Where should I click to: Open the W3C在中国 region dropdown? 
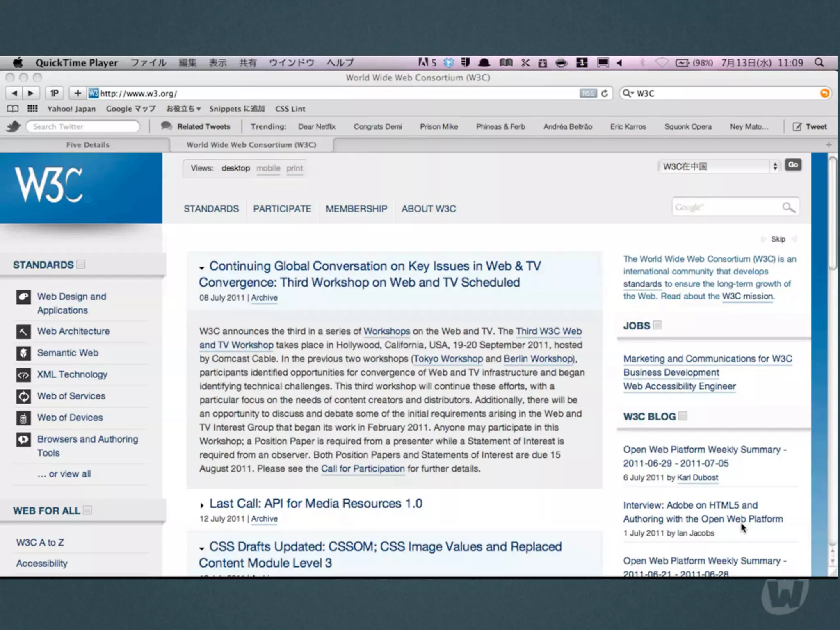(x=718, y=167)
